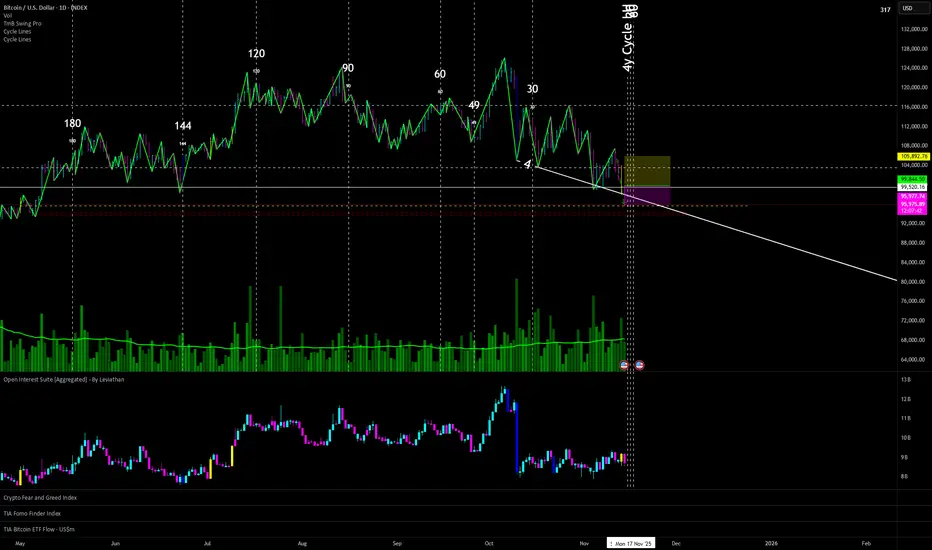Click the 64,000.00 price axis label
The image size is (932, 550).
[x=914, y=360]
